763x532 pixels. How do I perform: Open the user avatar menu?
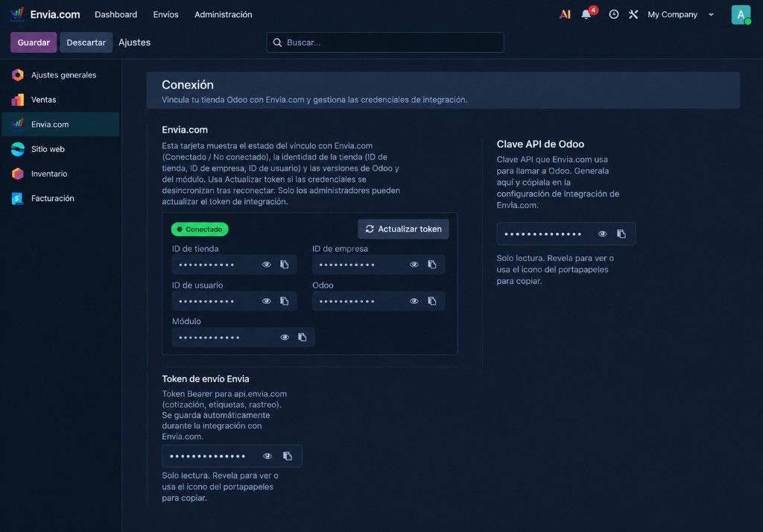click(x=741, y=15)
